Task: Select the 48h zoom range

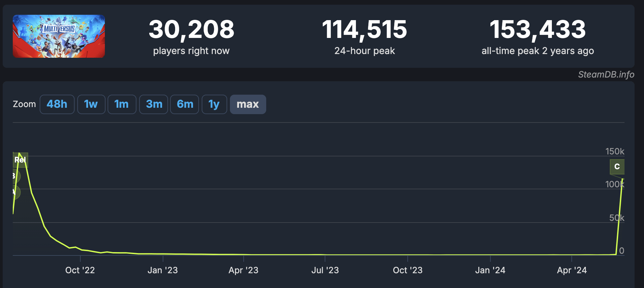Action: (x=57, y=104)
